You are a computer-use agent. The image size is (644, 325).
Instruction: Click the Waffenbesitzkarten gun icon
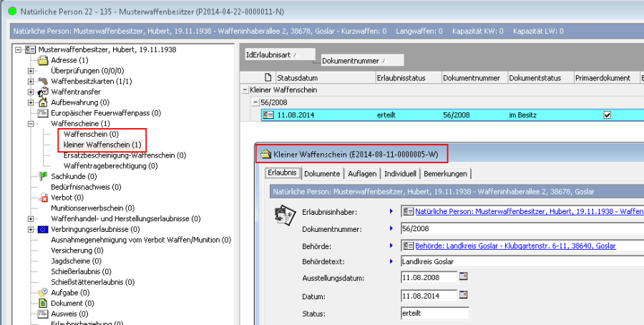point(42,81)
